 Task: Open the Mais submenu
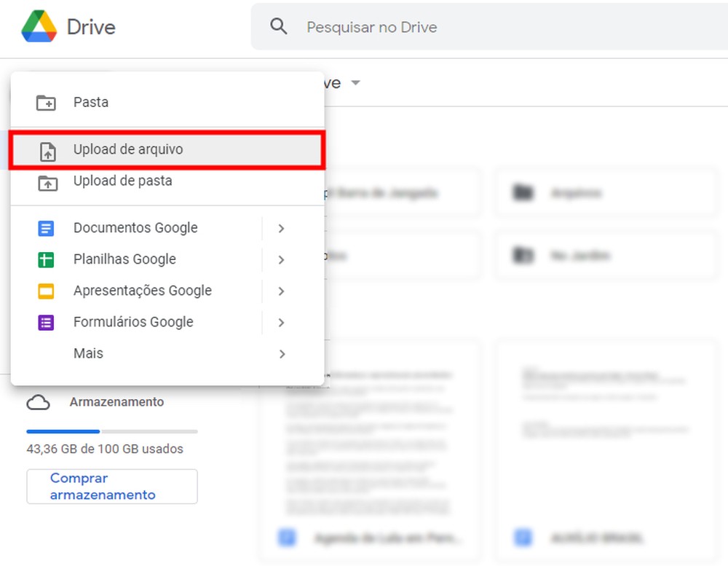[87, 353]
